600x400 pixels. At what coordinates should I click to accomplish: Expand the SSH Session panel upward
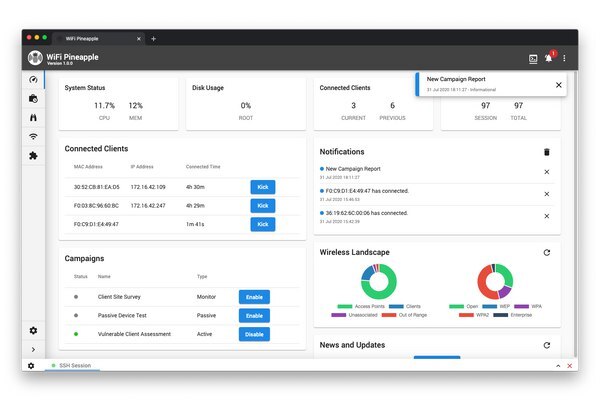coord(557,366)
